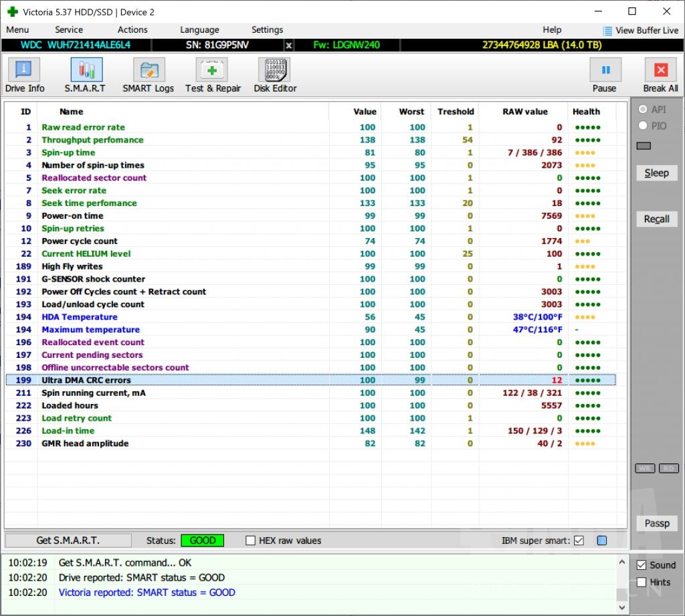Launch the Disk Editor
Image resolution: width=685 pixels, height=616 pixels.
pyautogui.click(x=275, y=75)
